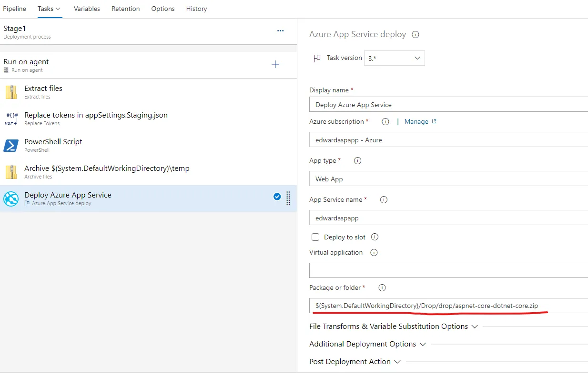Open the Tasks tab dropdown arrow
Screen dimensions: 588x376
[58, 9]
